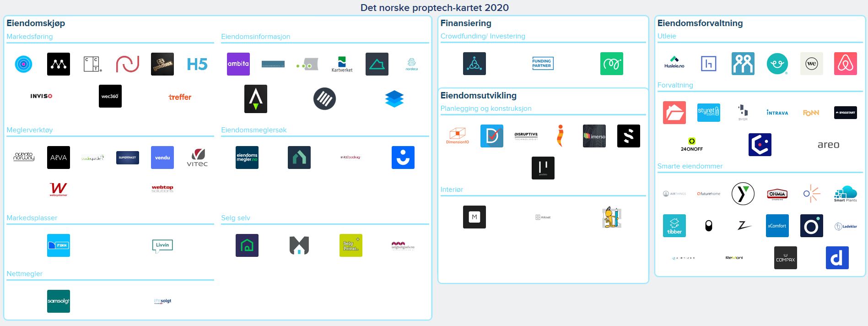Click the samsolgt logo under Nettmegler
This screenshot has width=868, height=326.
click(59, 301)
